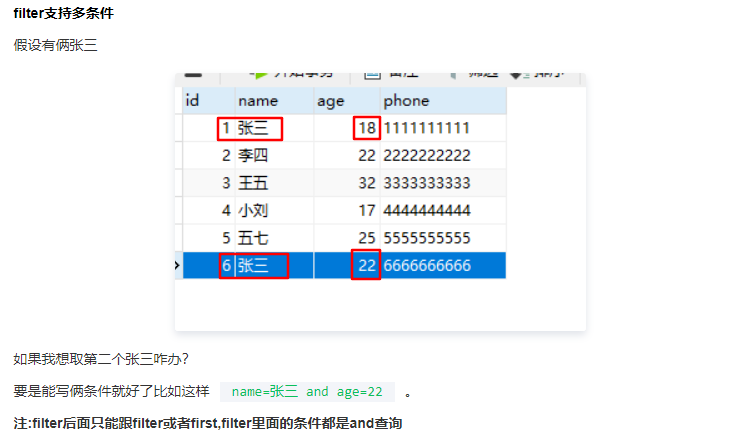Select the name cell 王五

(274, 183)
